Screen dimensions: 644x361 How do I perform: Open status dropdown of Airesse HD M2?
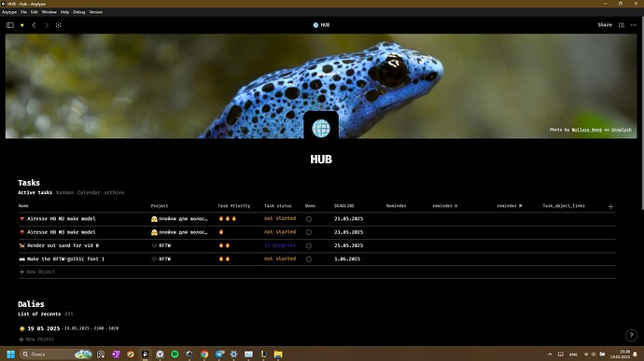click(280, 219)
